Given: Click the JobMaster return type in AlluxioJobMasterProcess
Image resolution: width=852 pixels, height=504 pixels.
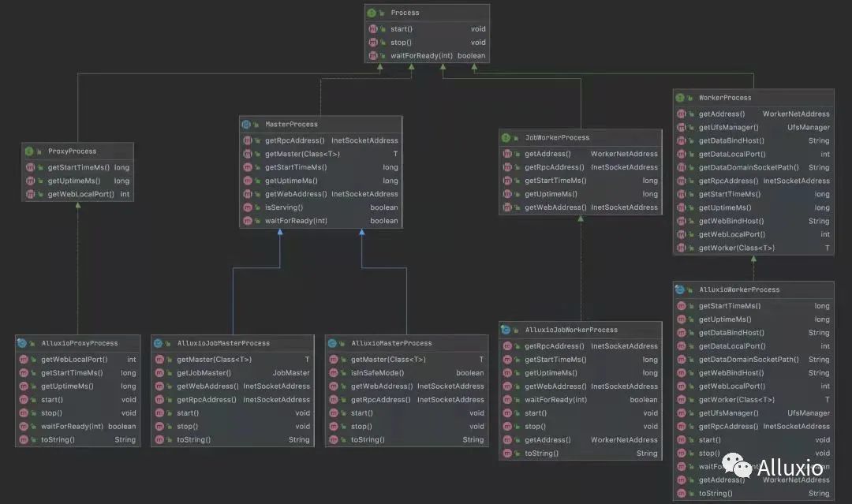Looking at the screenshot, I should [291, 372].
